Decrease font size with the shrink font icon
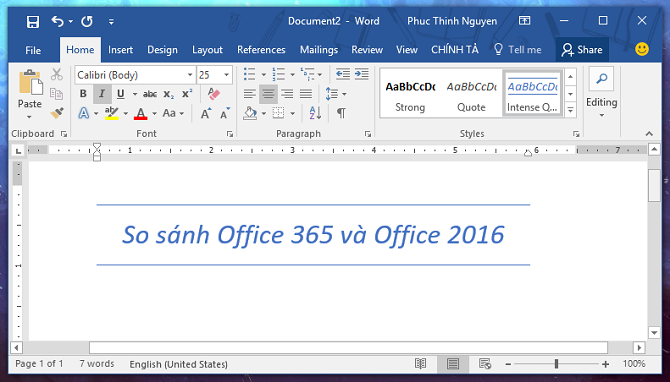 coord(225,113)
